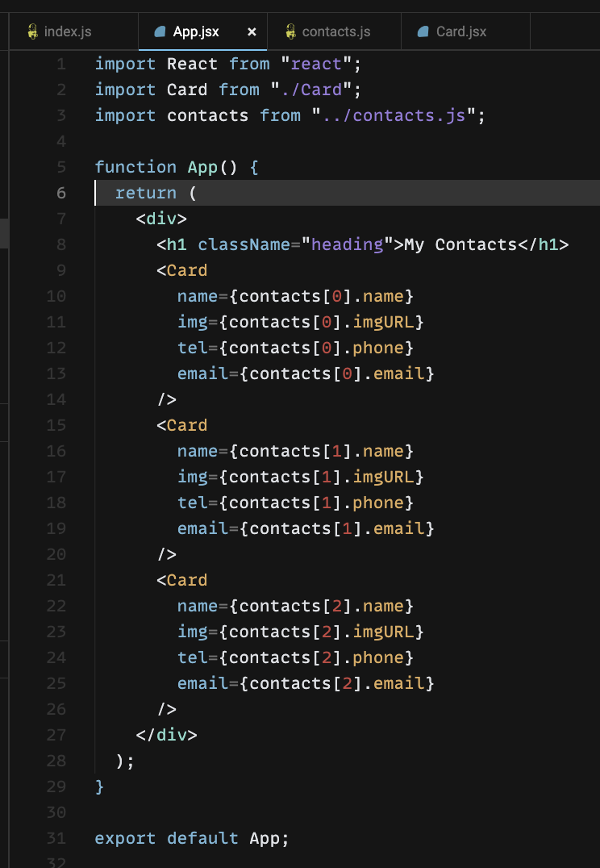Click email={contacts[1].email} prop
The height and width of the screenshot is (868, 600).
pyautogui.click(x=306, y=528)
